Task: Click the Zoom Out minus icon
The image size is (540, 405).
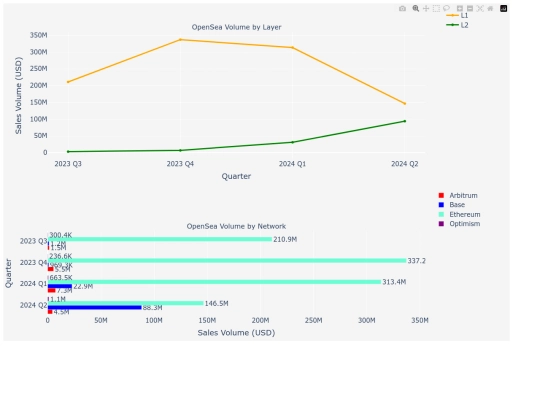Action: click(x=470, y=8)
